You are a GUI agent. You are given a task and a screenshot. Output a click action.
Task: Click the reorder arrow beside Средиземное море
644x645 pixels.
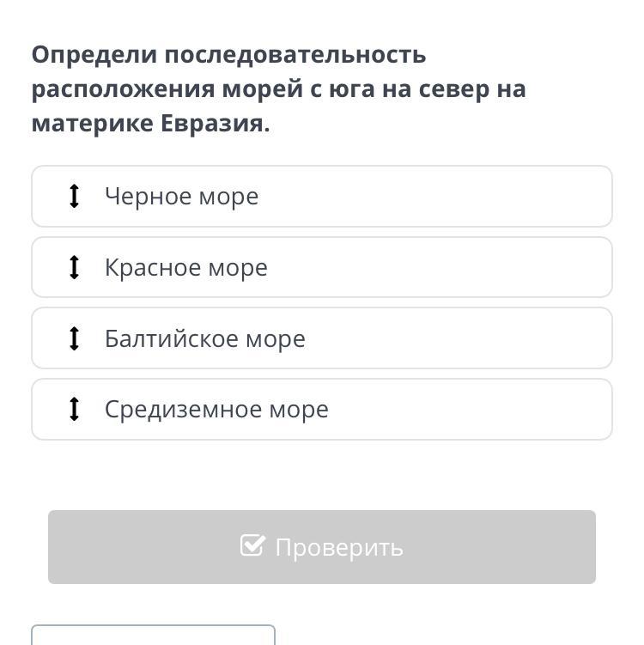(x=74, y=409)
